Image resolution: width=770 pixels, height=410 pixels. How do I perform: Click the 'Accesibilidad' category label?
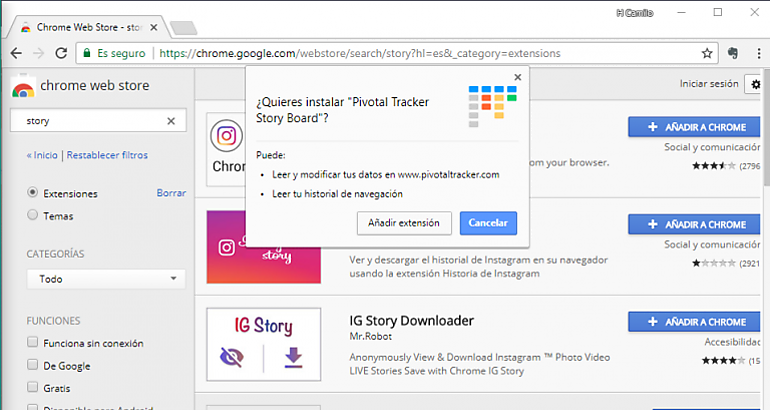pos(732,342)
